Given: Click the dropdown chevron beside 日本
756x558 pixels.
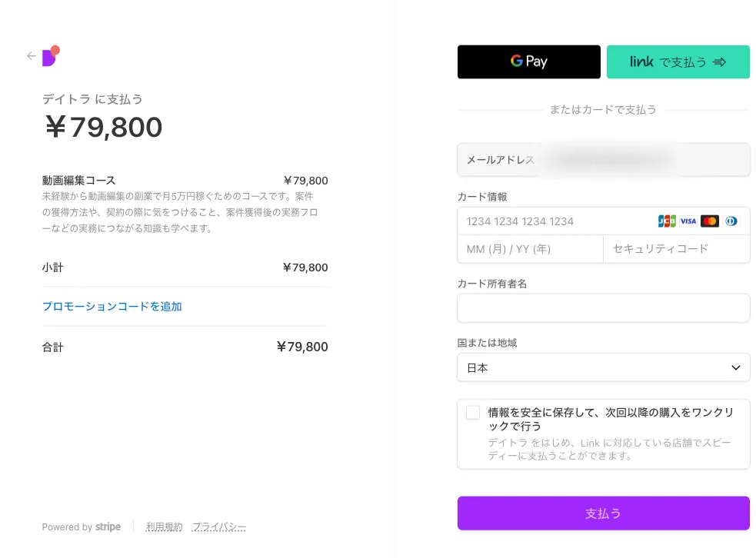Looking at the screenshot, I should click(x=734, y=367).
